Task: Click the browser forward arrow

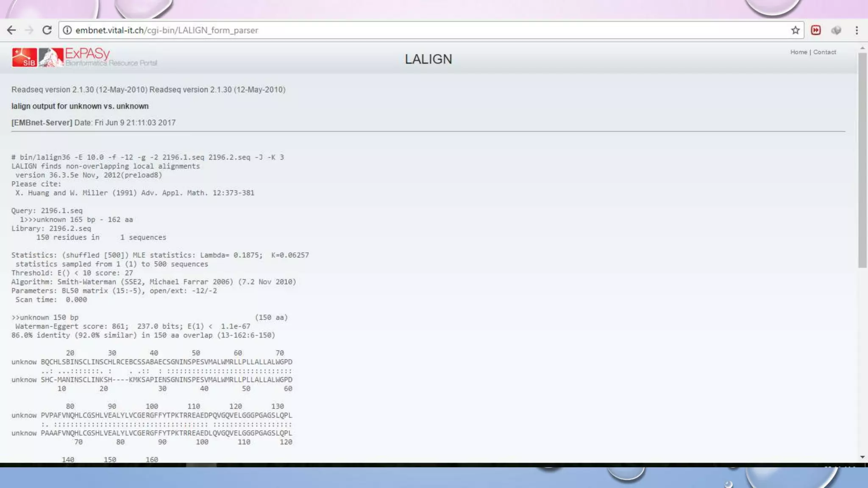Action: click(29, 30)
